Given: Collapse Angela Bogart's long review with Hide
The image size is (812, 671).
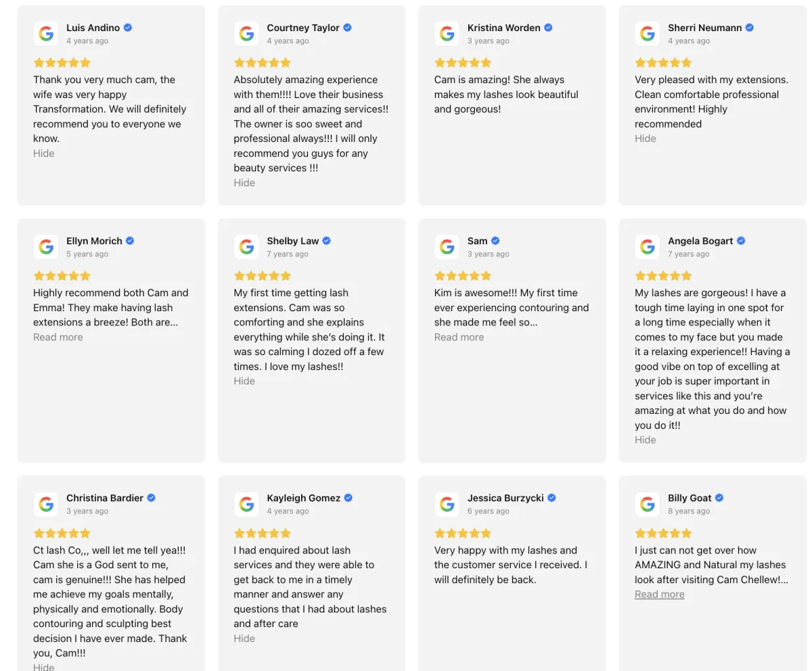Looking at the screenshot, I should pyautogui.click(x=645, y=440).
